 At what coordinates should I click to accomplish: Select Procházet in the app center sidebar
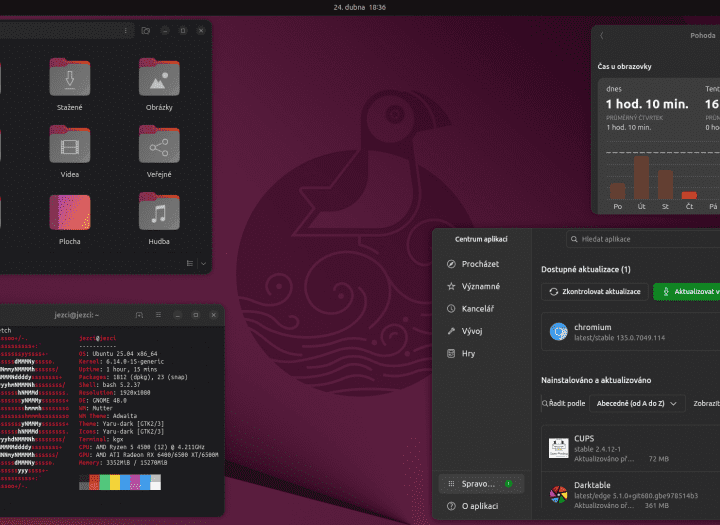coord(480,264)
